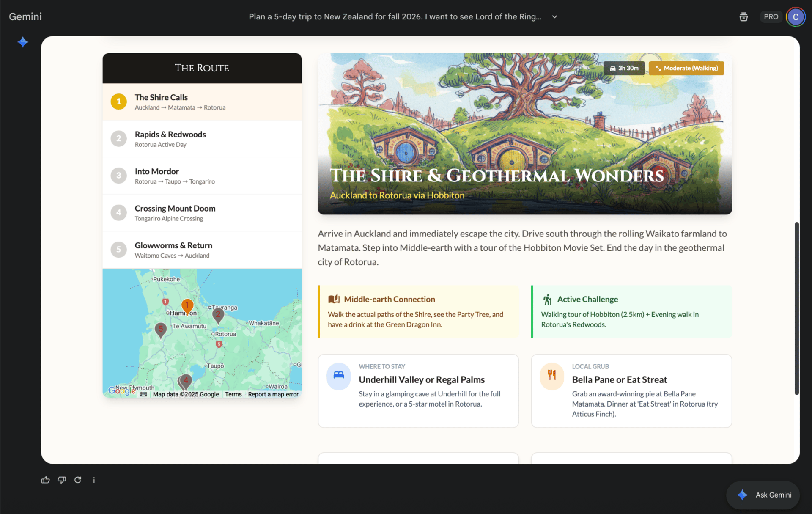Click the regenerate response icon
812x514 pixels.
(x=78, y=480)
